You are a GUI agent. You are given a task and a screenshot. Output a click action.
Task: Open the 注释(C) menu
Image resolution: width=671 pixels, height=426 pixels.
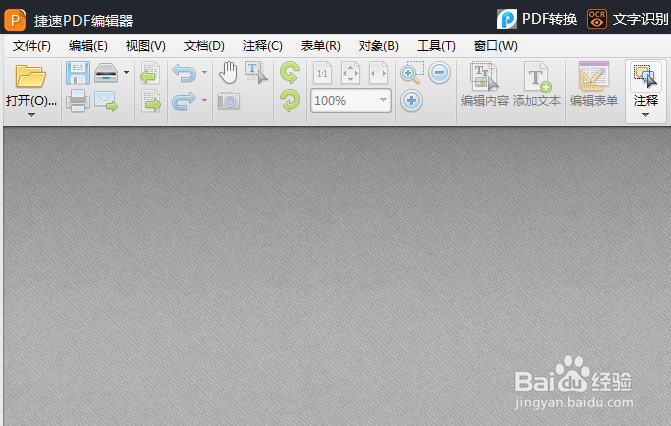[x=262, y=46]
